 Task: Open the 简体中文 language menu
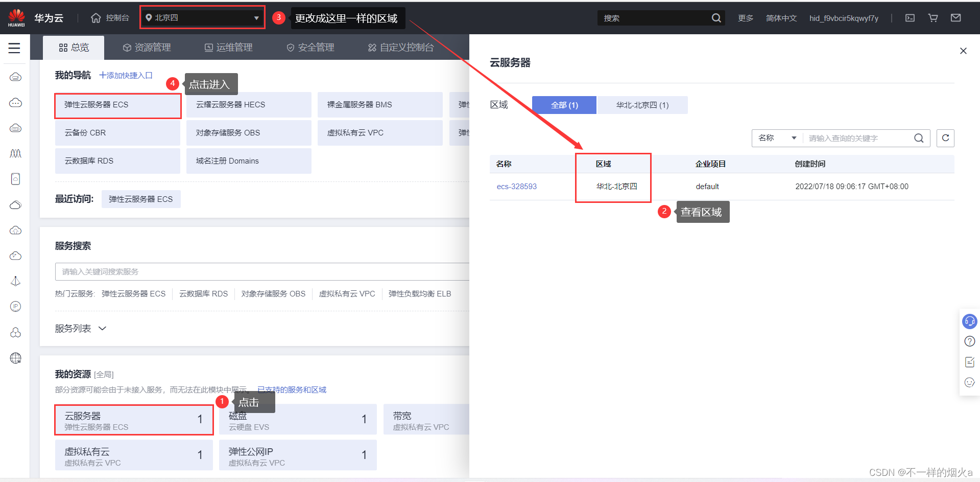click(x=781, y=18)
